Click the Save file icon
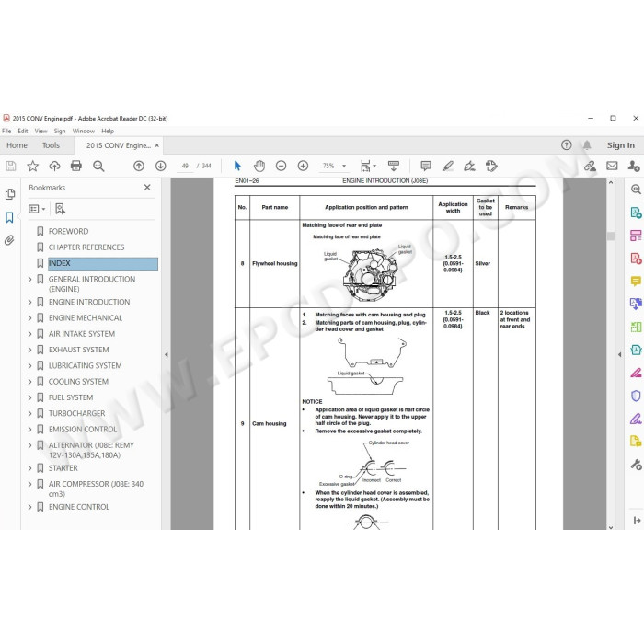This screenshot has height=644, width=644. point(11,166)
